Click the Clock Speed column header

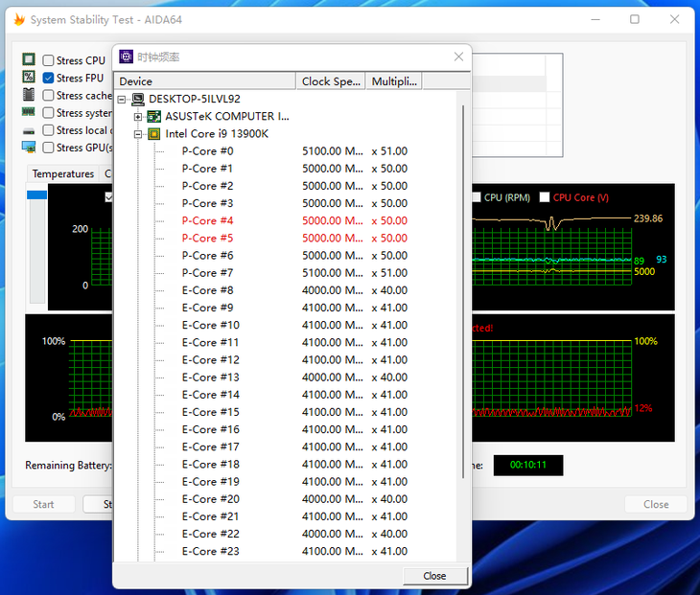coord(331,81)
